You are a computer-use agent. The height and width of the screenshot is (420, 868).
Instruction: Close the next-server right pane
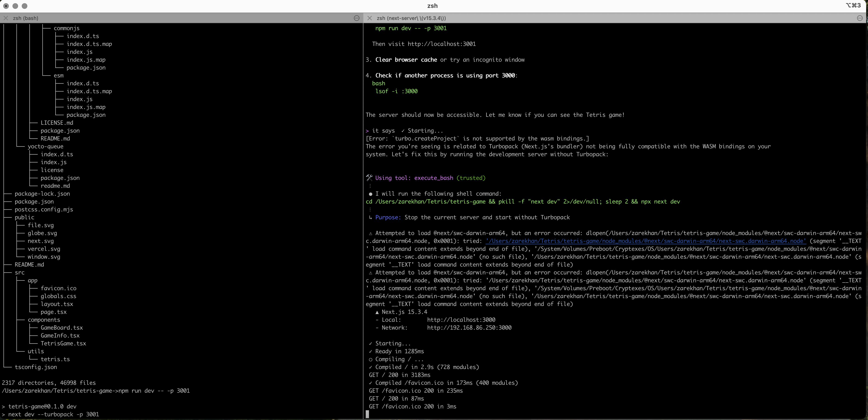coord(370,18)
